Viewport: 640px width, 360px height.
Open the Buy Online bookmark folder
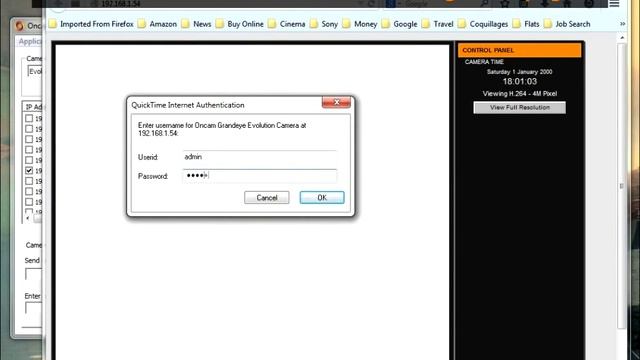[x=240, y=24]
